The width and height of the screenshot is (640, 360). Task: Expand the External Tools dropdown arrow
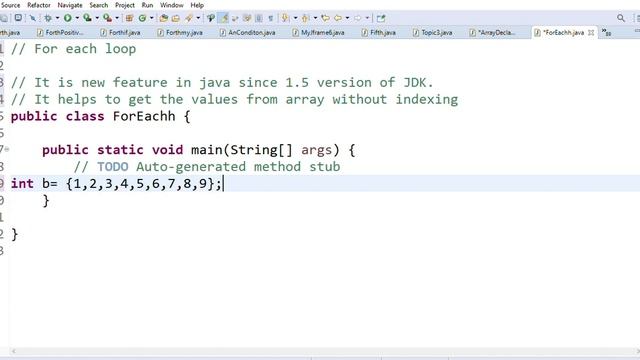pyautogui.click(x=117, y=18)
